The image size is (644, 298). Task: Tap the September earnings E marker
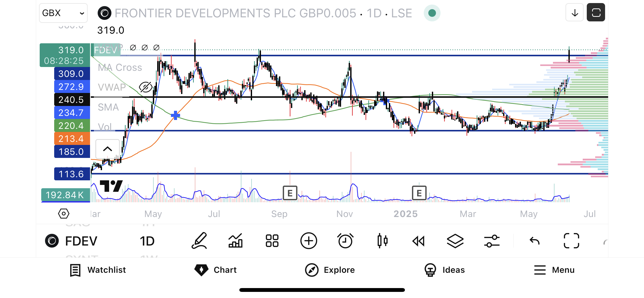(290, 193)
